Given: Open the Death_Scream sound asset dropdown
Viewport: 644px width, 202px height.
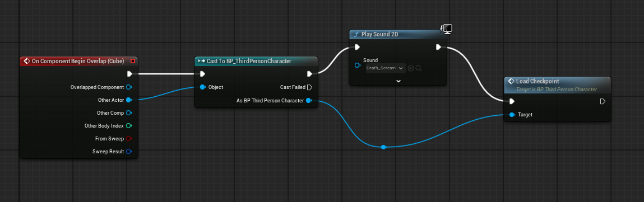Looking at the screenshot, I should [385, 68].
